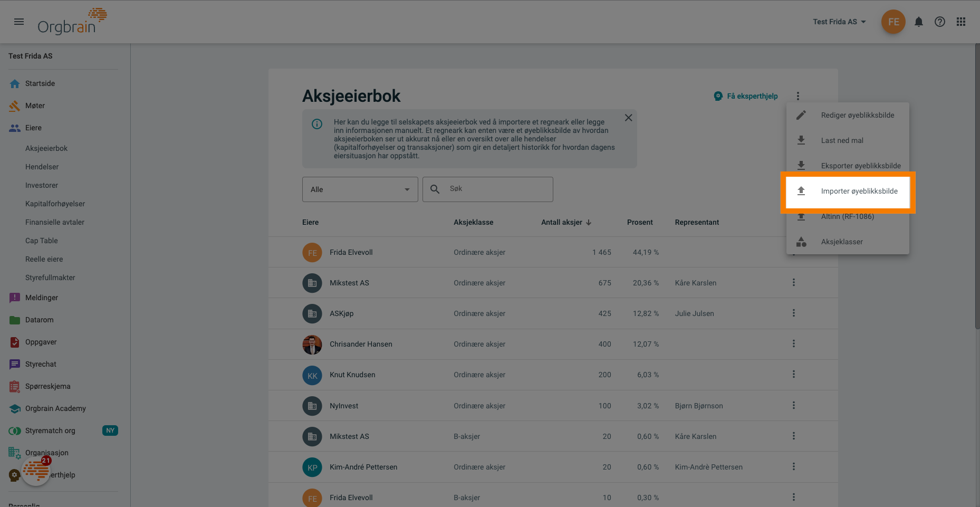This screenshot has width=980, height=507.
Task: Select Last ned mal menu item
Action: pos(848,140)
